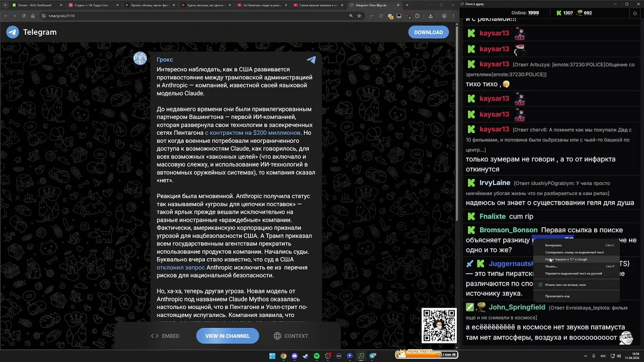Open the chat window settings gear icon
Image resolution: width=644 pixels, height=362 pixels.
pos(635,13)
